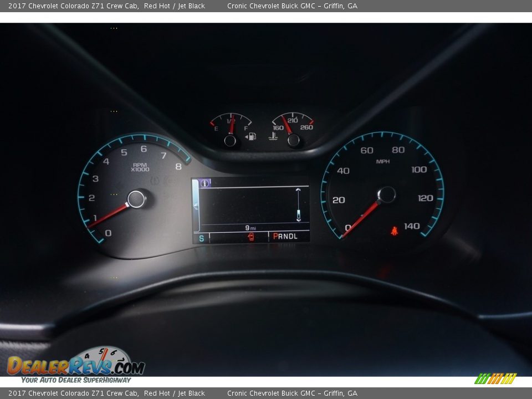Open the info (i) icon on the display
This screenshot has width=532, height=399.
[x=204, y=183]
